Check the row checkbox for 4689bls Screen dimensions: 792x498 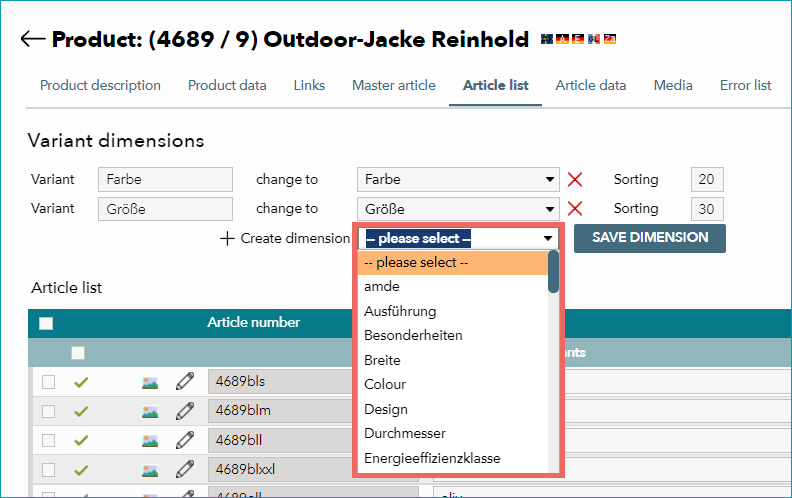[48, 382]
